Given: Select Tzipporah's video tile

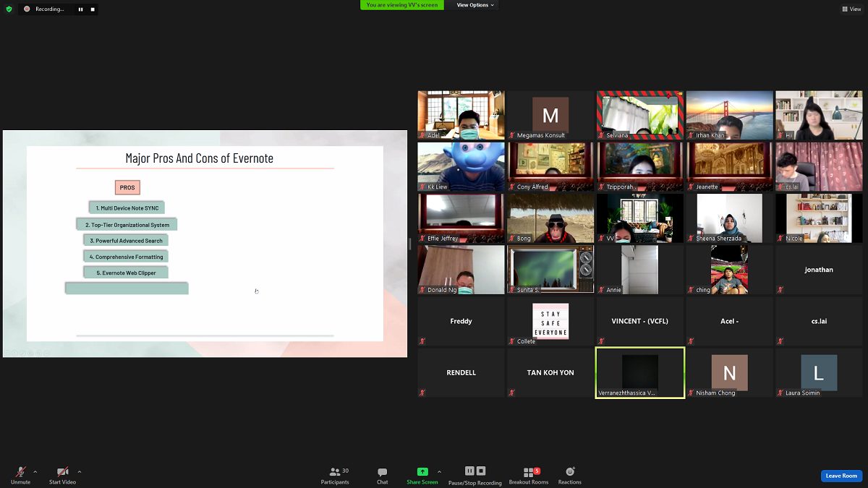Looking at the screenshot, I should (x=640, y=166).
